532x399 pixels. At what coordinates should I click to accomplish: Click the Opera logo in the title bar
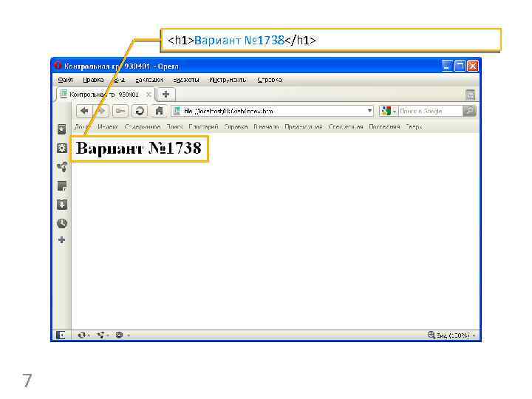pyautogui.click(x=58, y=66)
